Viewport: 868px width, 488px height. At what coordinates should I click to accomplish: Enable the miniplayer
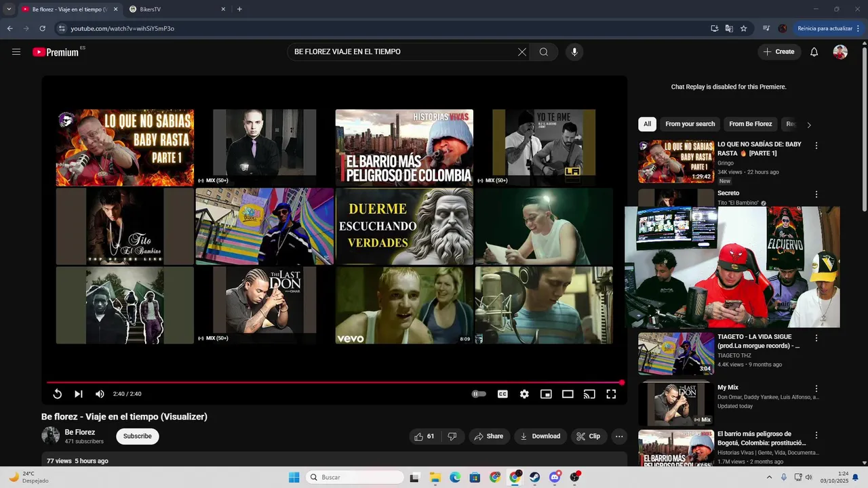pyautogui.click(x=546, y=394)
